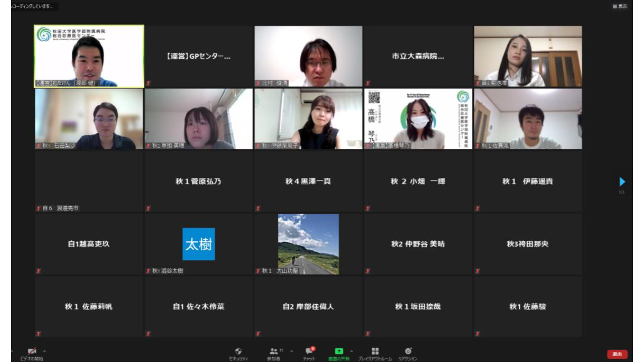Click muted mic icon on 秋1 菅原弘乃 tile
Image resolution: width=644 pixels, height=362 pixels.
click(148, 208)
